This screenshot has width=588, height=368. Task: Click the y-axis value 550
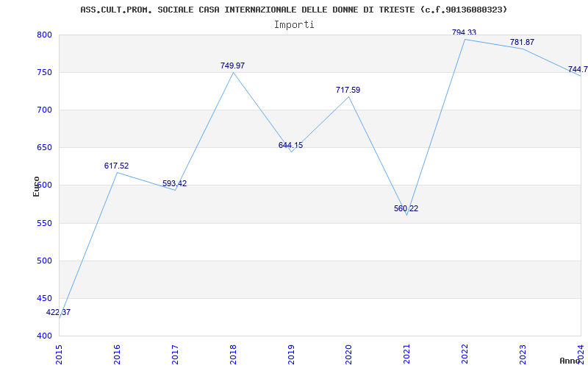43,224
